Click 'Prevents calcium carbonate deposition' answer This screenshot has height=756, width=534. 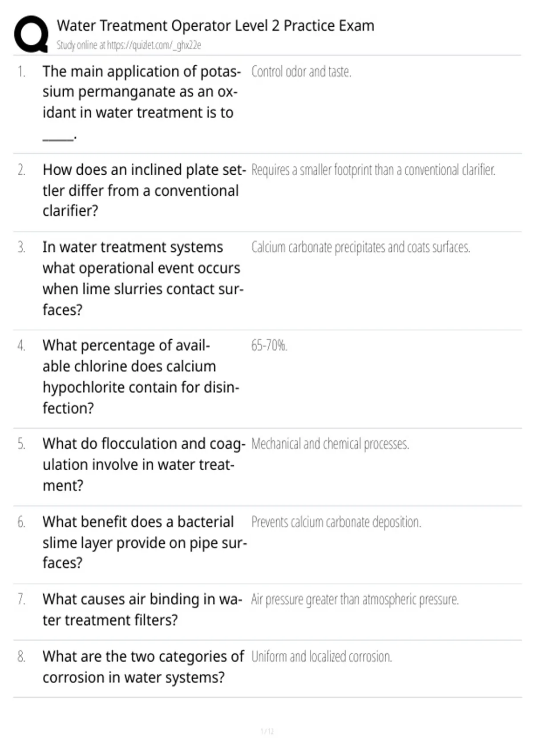point(336,522)
